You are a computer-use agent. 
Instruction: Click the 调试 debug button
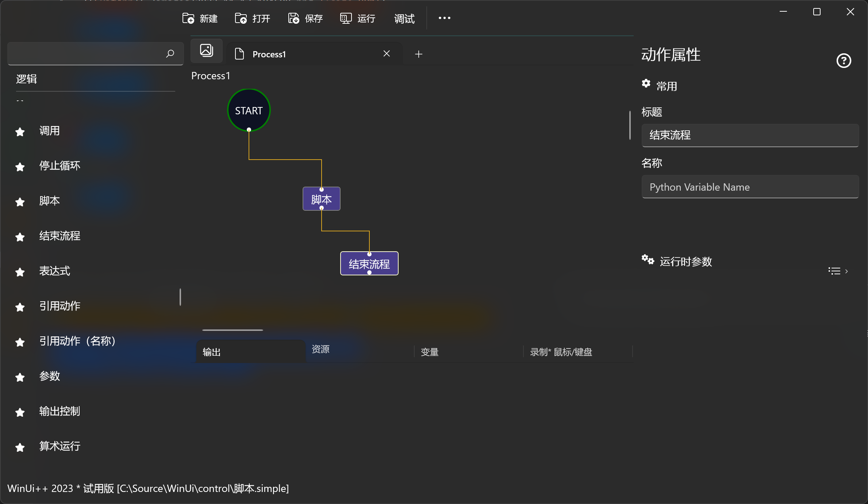404,18
